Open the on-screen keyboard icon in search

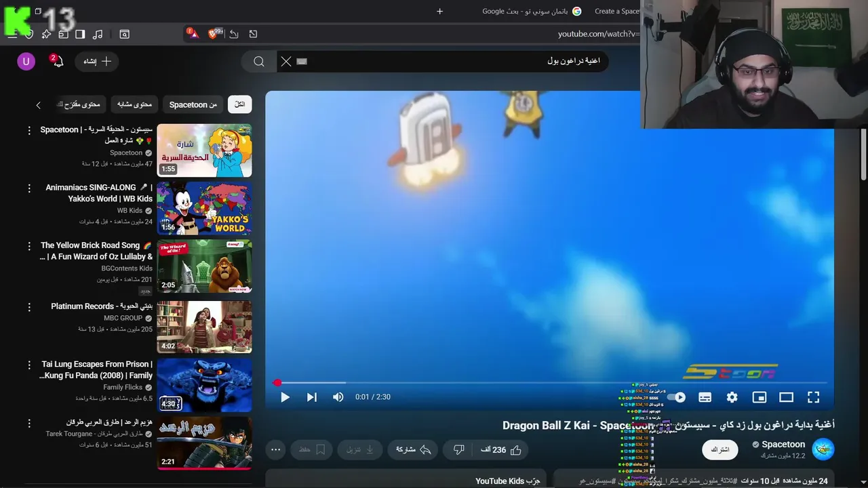(x=302, y=62)
